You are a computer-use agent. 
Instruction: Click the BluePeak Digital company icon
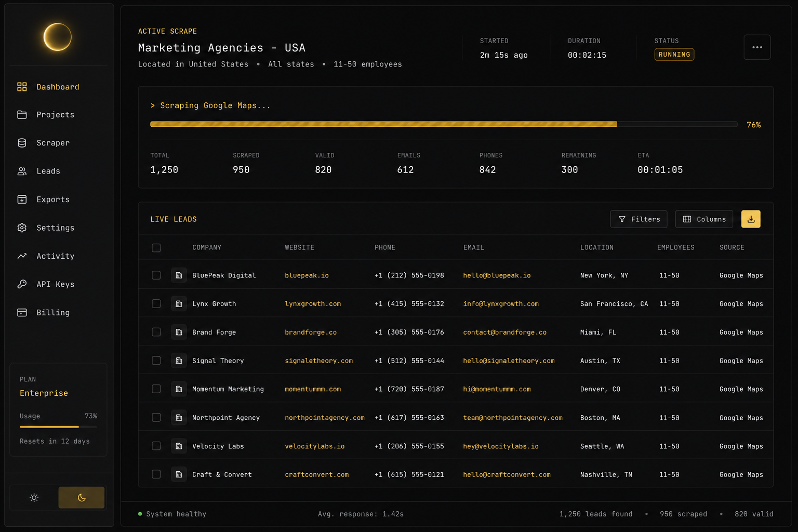point(179,275)
